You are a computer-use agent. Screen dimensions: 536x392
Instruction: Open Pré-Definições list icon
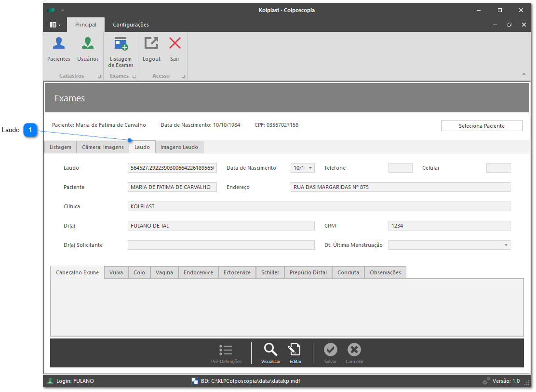[226, 350]
